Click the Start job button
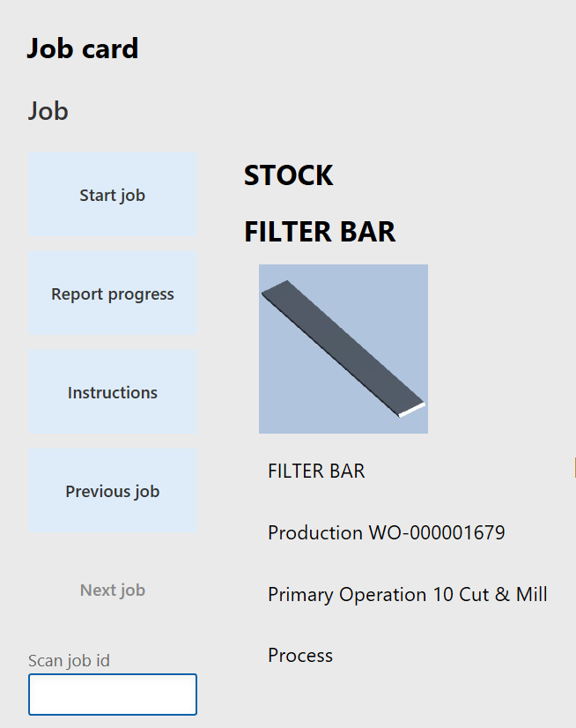 coord(112,194)
